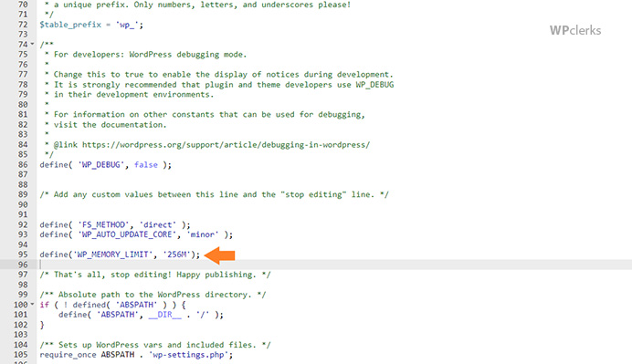Click line number 95 in gutter
Image resolution: width=632 pixels, height=364 pixels.
(x=23, y=255)
